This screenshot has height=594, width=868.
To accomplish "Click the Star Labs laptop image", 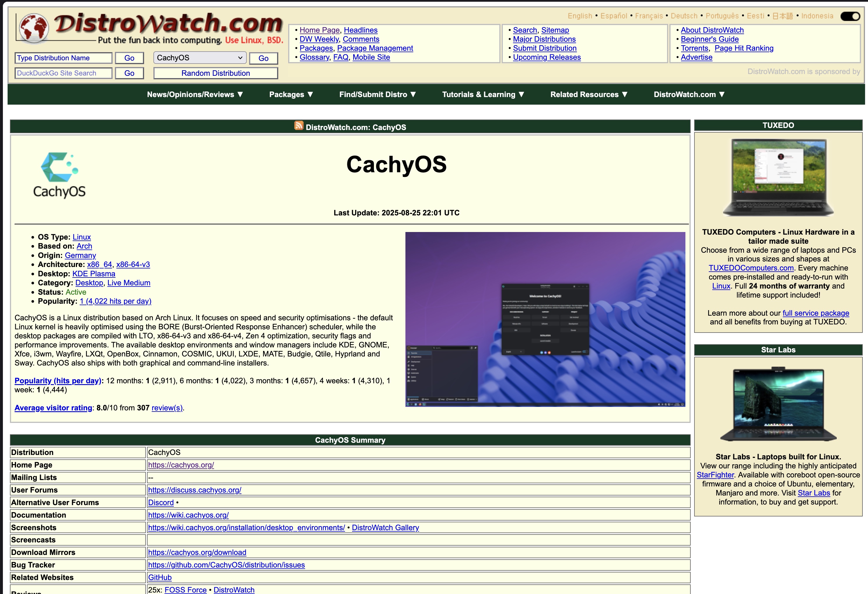I will pos(778,405).
